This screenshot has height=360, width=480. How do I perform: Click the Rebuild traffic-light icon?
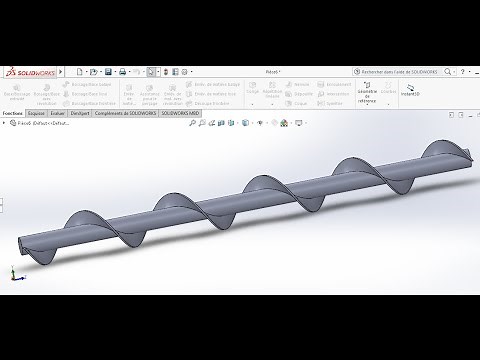tap(166, 72)
